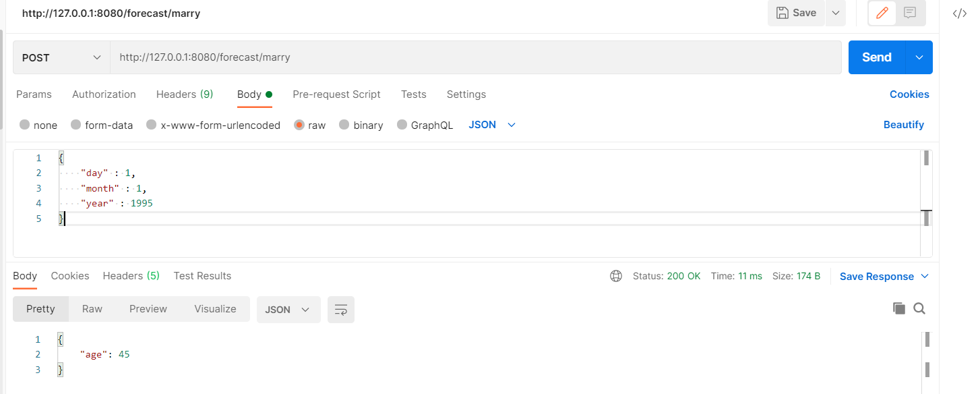
Task: Switch to the Params tab
Action: tap(34, 94)
